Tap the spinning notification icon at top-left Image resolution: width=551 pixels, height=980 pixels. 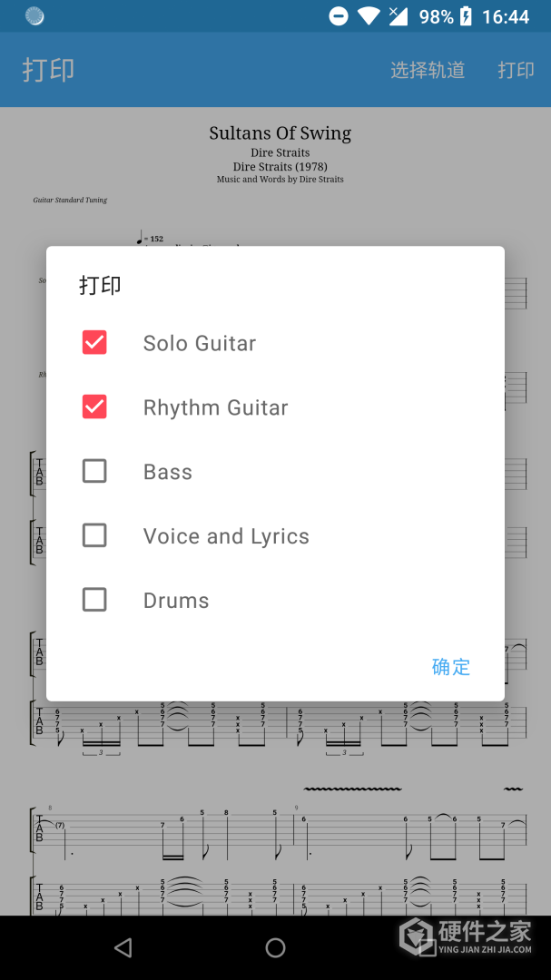click(34, 16)
